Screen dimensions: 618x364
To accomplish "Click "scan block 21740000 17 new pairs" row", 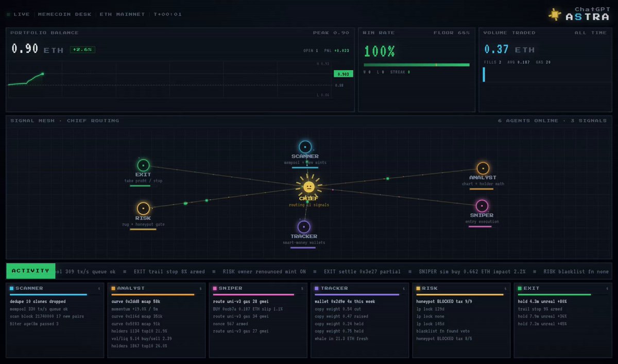I will (47, 316).
